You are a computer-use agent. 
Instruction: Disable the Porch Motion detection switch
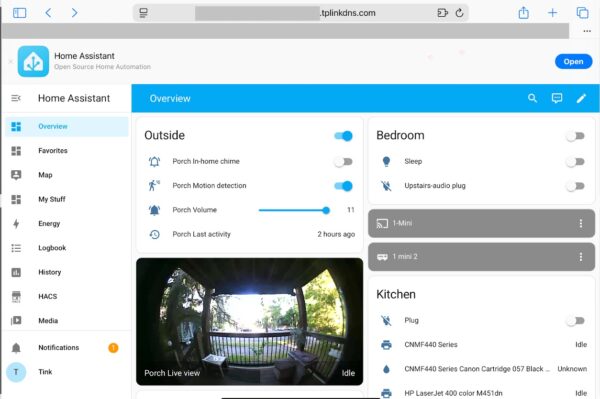pos(343,186)
